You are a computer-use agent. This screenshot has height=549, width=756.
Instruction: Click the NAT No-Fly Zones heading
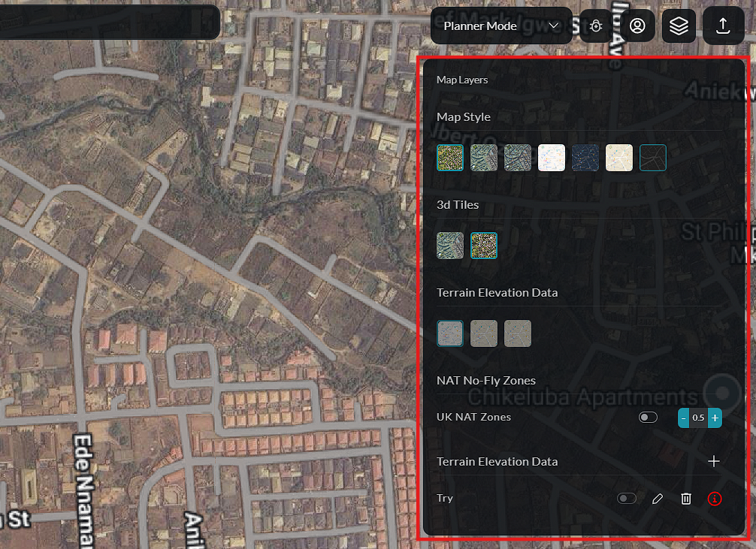pyautogui.click(x=486, y=381)
